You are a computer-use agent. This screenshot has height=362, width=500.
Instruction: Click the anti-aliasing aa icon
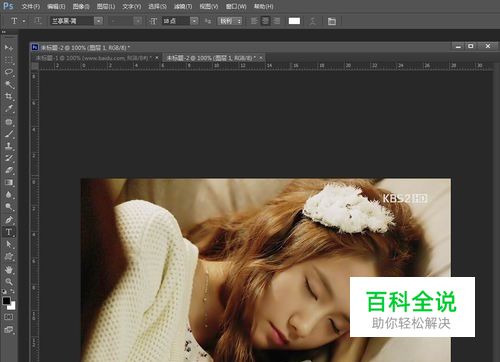208,21
